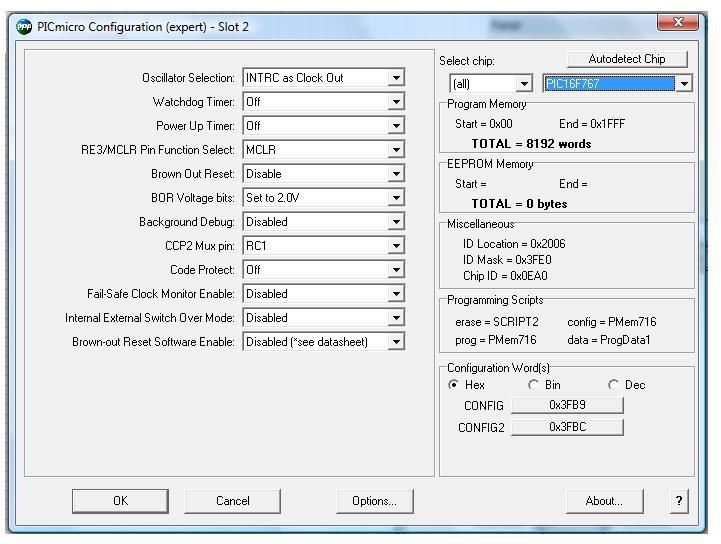
Task: Expand RE3/MCLR Pin Function Select dropdown
Action: point(396,149)
